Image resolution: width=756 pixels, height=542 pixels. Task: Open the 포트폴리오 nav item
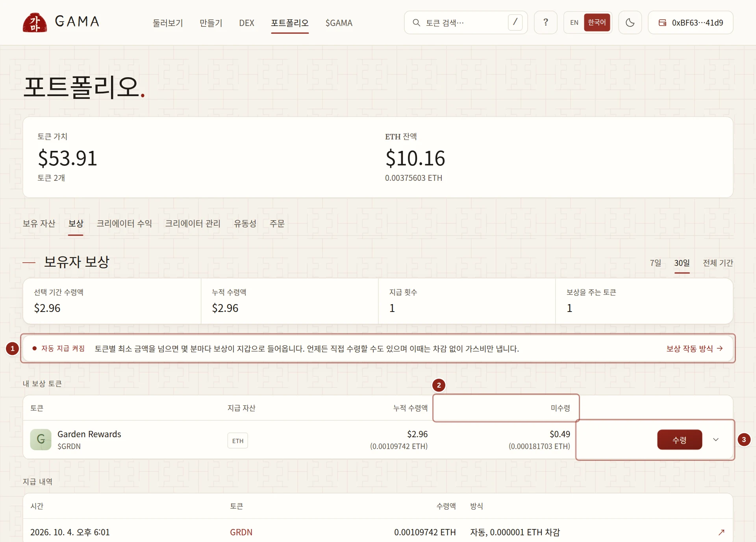[290, 23]
